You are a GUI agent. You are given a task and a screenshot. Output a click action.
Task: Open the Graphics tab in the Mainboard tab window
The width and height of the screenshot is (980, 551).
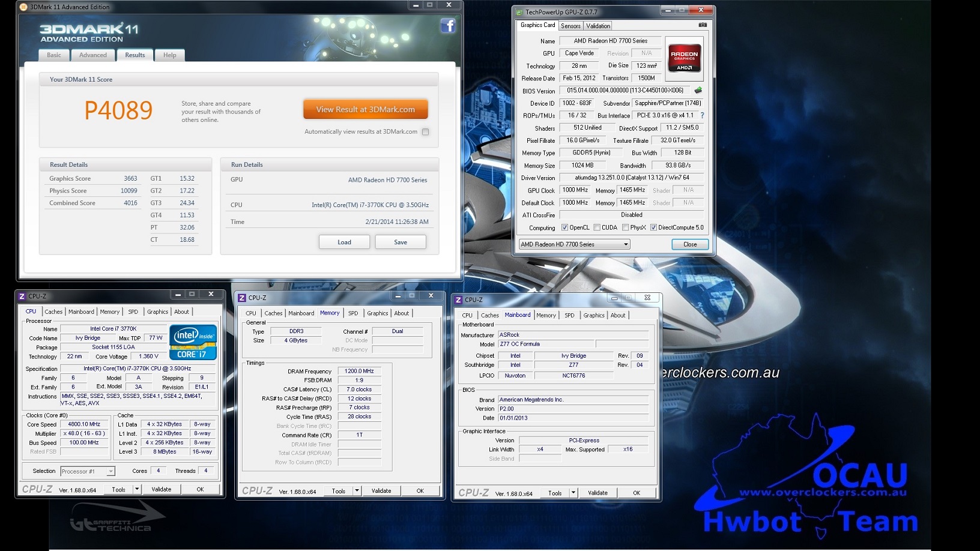tap(594, 315)
